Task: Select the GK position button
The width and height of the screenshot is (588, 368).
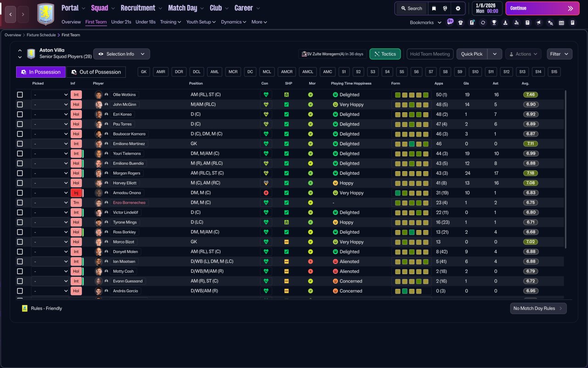Action: 144,72
